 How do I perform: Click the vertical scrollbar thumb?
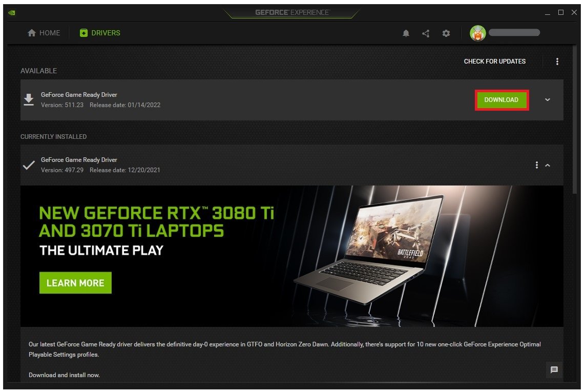pyautogui.click(x=574, y=119)
